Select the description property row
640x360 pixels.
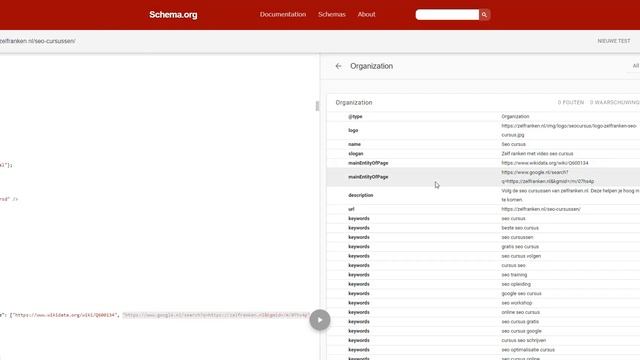point(483,196)
